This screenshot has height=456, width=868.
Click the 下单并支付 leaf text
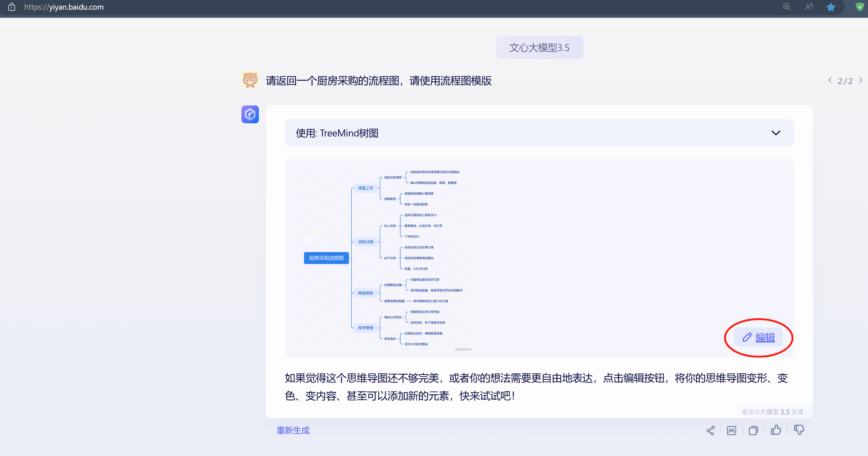[412, 237]
